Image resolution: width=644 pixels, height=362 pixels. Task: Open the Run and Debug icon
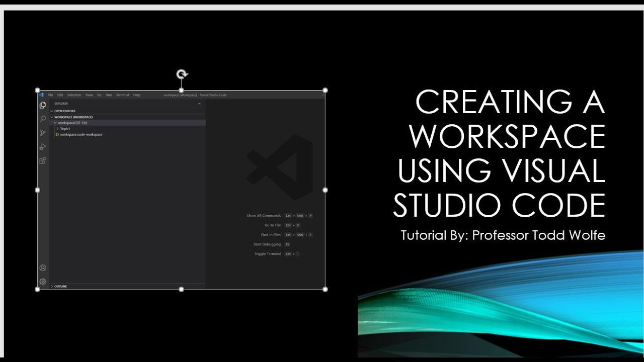(43, 147)
